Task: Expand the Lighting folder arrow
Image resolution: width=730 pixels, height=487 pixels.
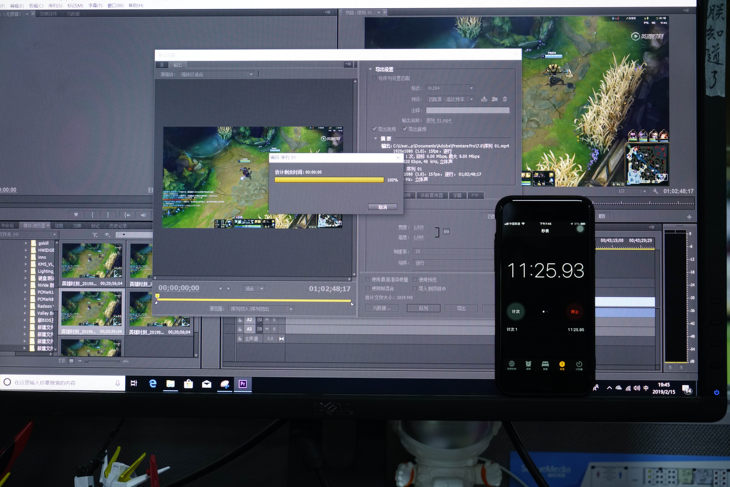Action: [26, 271]
